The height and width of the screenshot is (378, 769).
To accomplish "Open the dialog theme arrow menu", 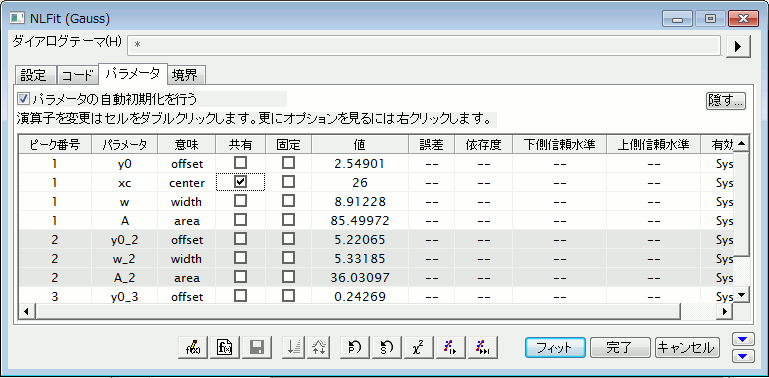I will click(738, 46).
